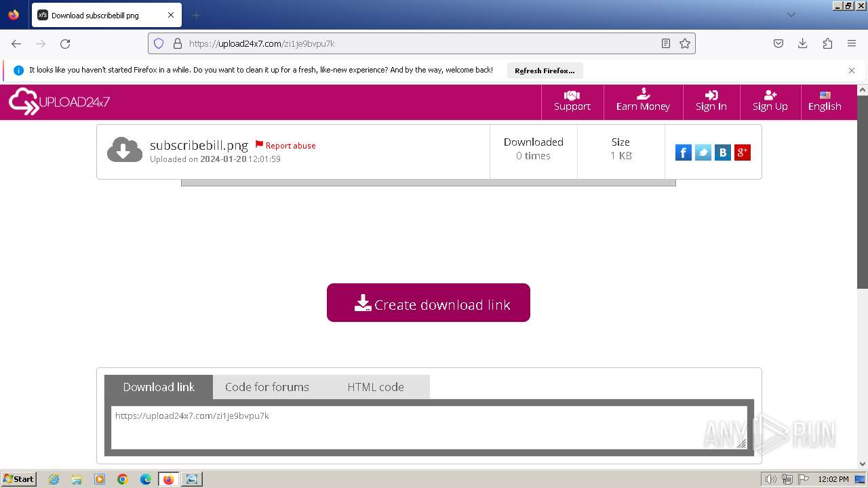Viewport: 868px width, 488px height.
Task: Go to Sign Up
Action: point(770,102)
